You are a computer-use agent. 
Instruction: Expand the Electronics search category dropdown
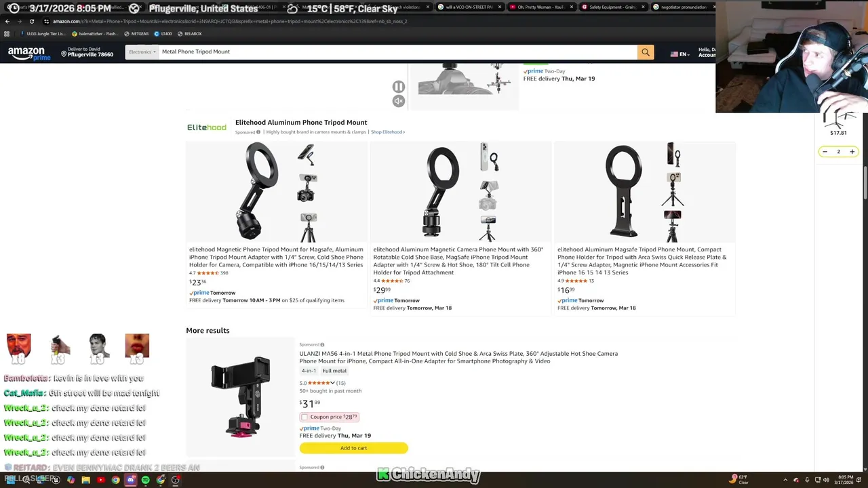click(x=142, y=52)
